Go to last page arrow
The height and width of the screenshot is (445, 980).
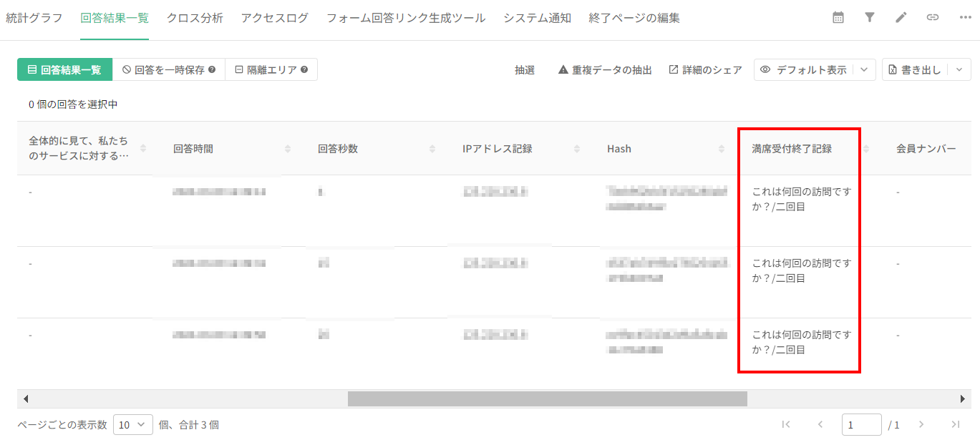pos(955,424)
